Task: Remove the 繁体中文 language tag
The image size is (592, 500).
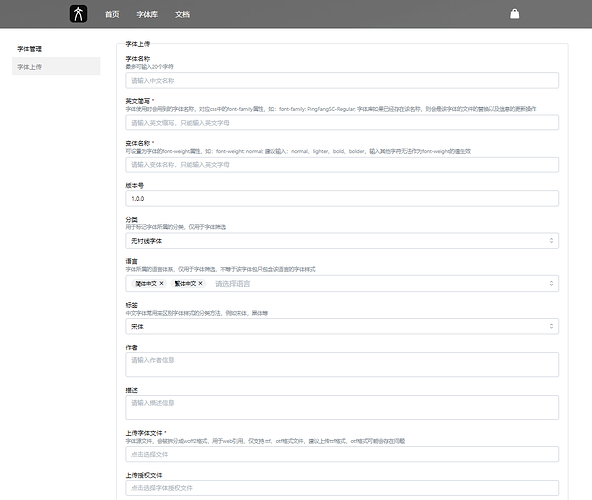Action: click(200, 283)
